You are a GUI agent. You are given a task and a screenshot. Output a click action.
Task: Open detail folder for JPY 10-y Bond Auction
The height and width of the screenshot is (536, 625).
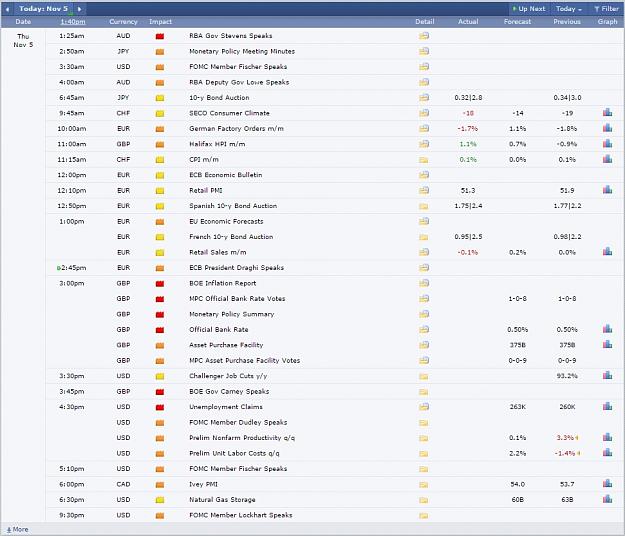point(424,98)
